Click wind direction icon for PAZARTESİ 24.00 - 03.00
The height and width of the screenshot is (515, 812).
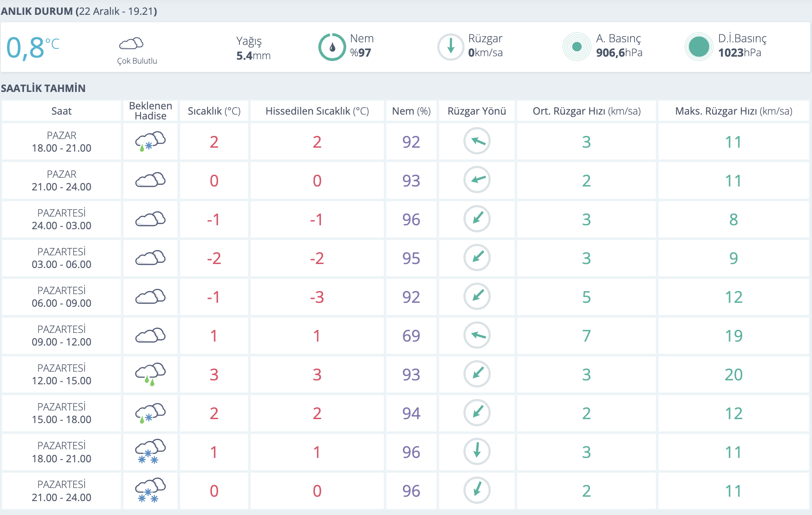coord(477,219)
